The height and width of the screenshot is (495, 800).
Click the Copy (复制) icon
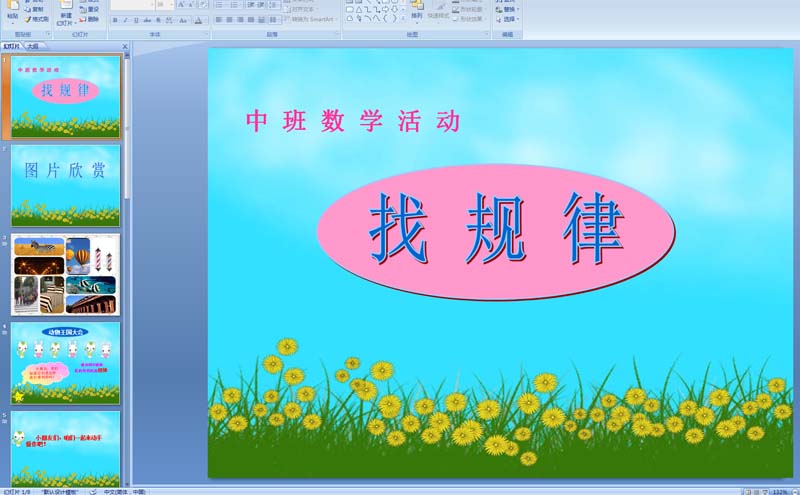(x=37, y=9)
